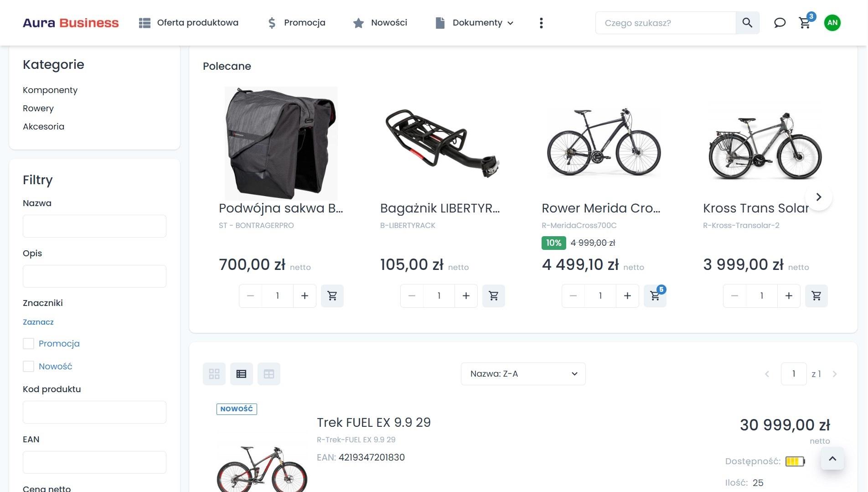This screenshot has width=868, height=492.
Task: Open the Promocja menu item
Action: coord(296,23)
